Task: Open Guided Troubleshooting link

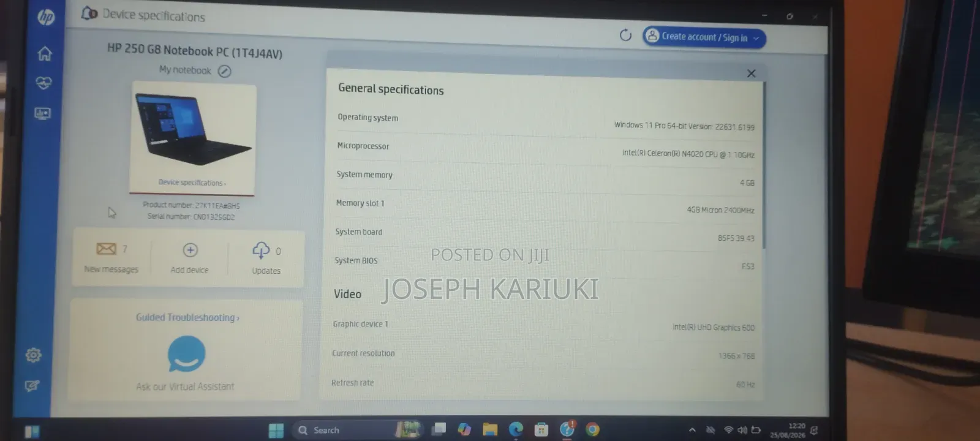Action: [187, 317]
